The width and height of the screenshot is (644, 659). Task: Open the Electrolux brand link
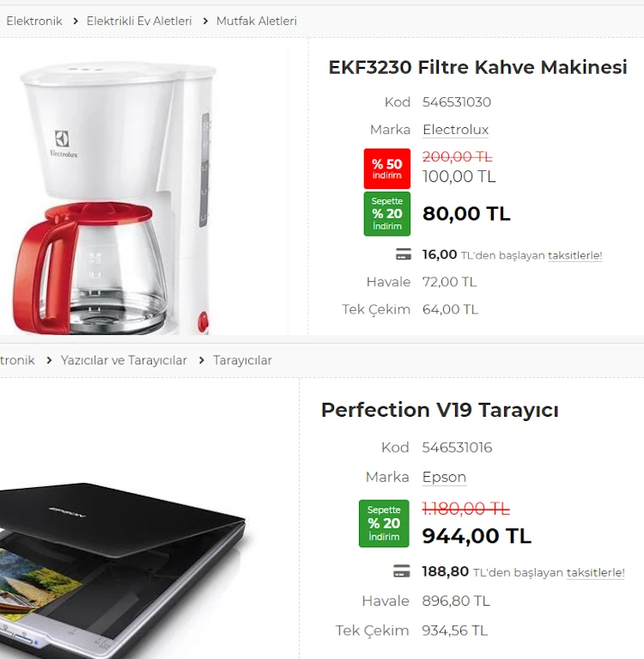point(455,130)
